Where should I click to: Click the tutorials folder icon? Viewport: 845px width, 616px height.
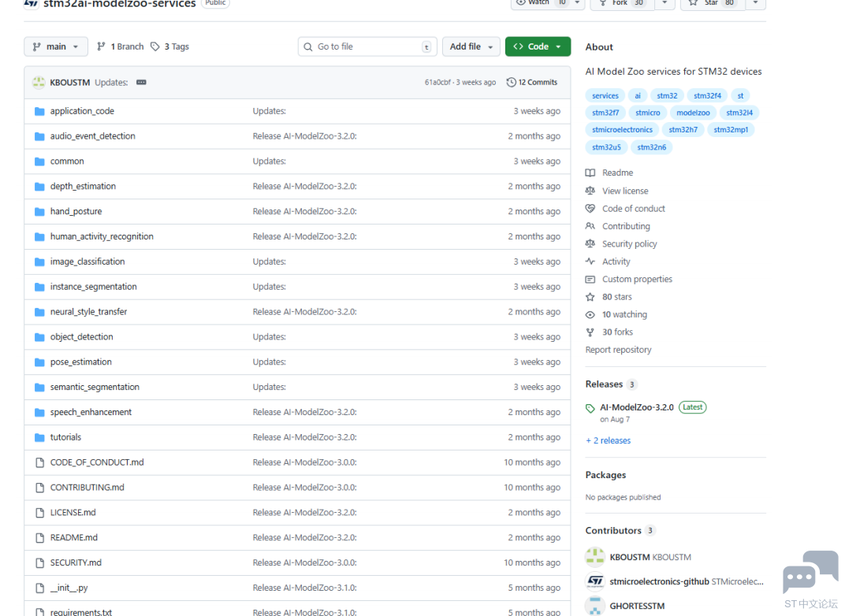[39, 437]
